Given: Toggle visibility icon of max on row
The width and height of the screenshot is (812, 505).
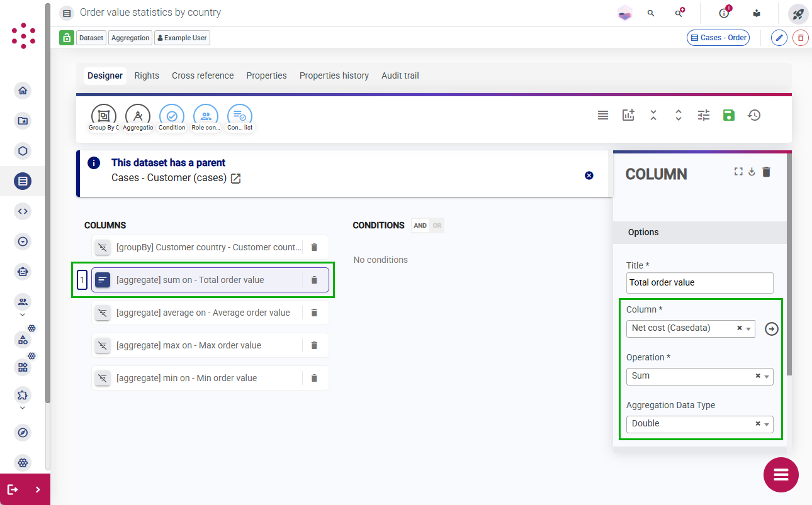Looking at the screenshot, I should pyautogui.click(x=103, y=345).
